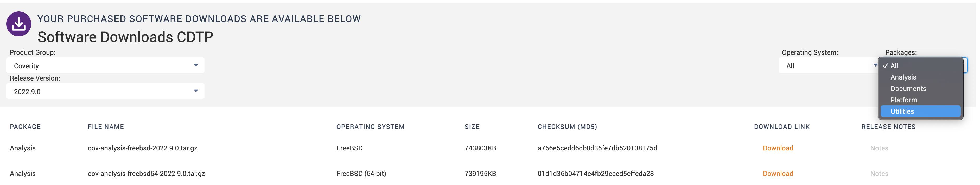This screenshot has height=185, width=980.
Task: Download the FreeBSD 64-bit analysis package
Action: tap(778, 174)
